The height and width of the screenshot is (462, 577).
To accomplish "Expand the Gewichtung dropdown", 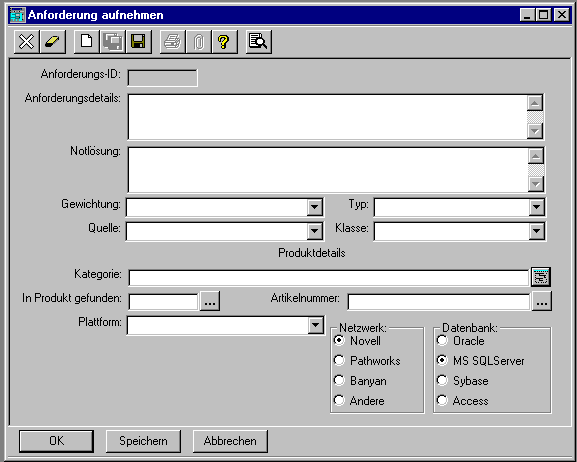I will pos(315,207).
